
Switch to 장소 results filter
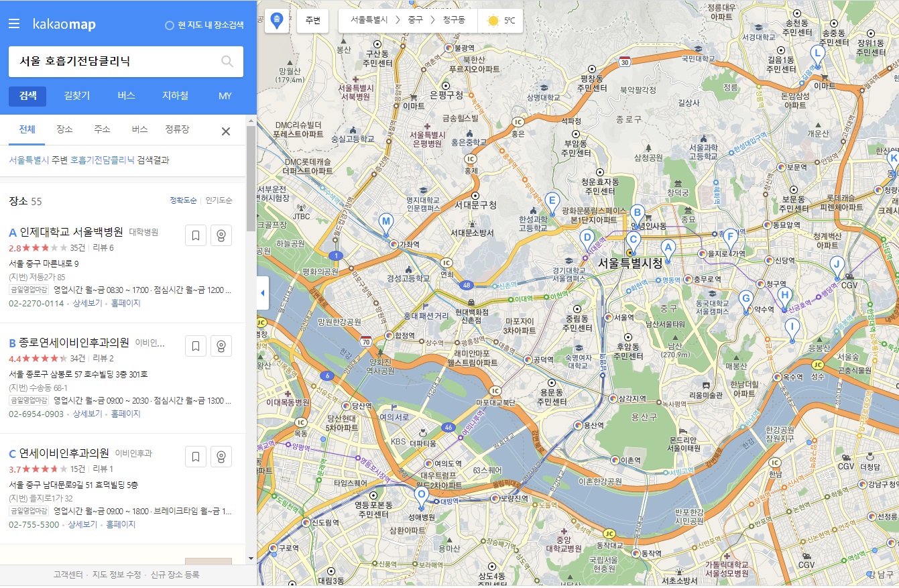[x=64, y=130]
